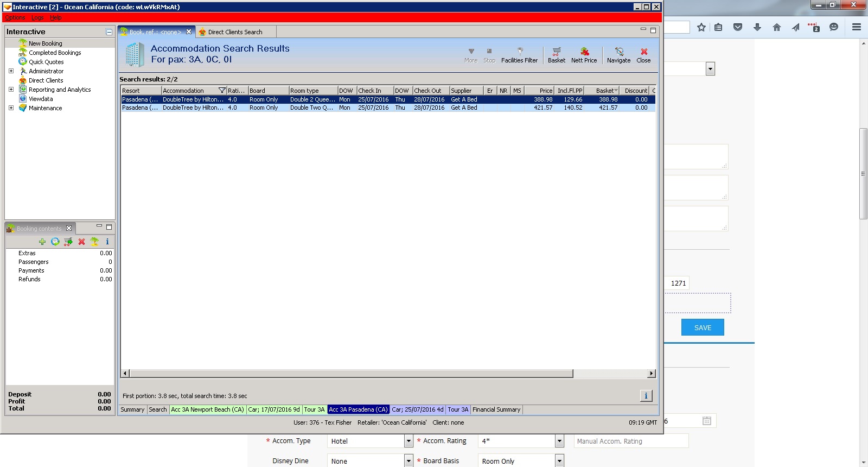The width and height of the screenshot is (868, 467).
Task: Click the browser page vertical scrollbar thumb
Action: [863, 173]
